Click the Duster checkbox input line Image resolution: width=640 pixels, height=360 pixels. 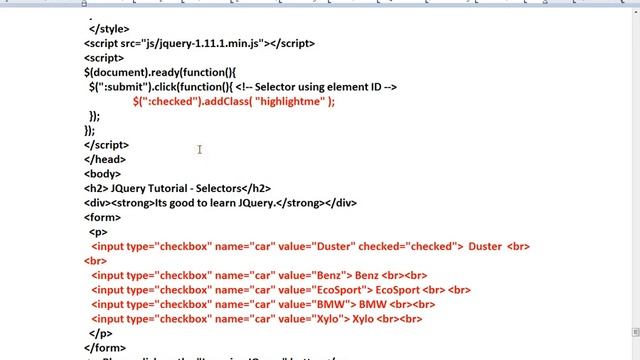(310, 247)
